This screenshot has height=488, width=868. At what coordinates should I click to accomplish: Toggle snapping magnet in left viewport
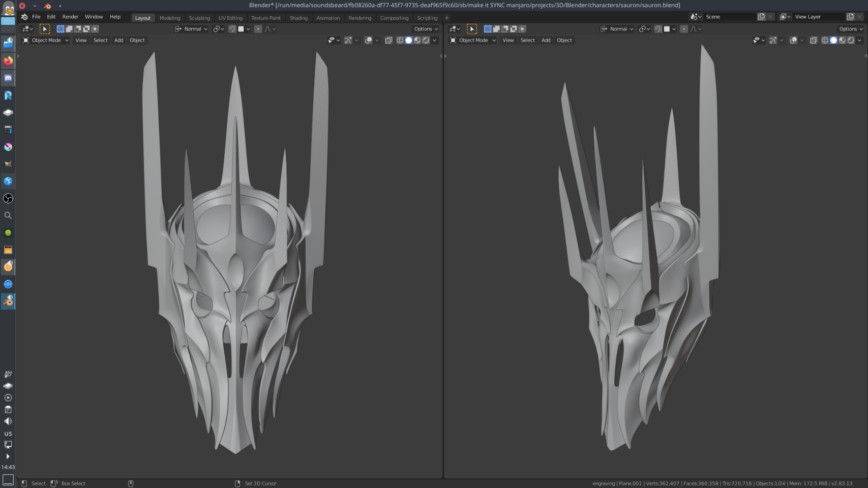coord(232,29)
